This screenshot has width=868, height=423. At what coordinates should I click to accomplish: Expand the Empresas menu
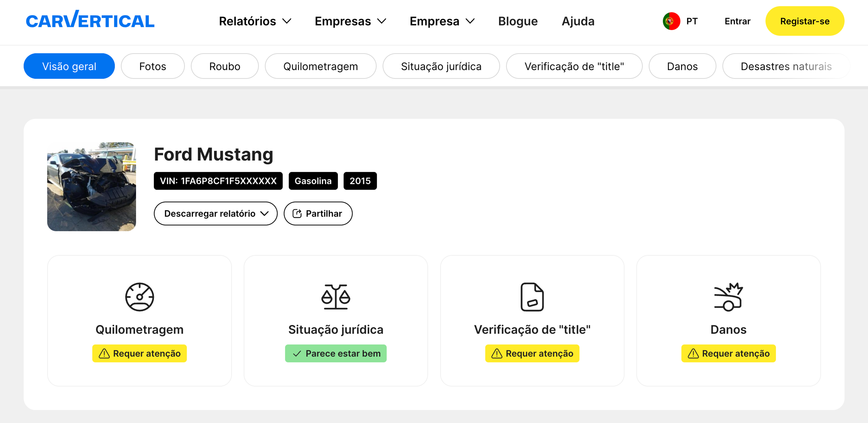point(350,21)
